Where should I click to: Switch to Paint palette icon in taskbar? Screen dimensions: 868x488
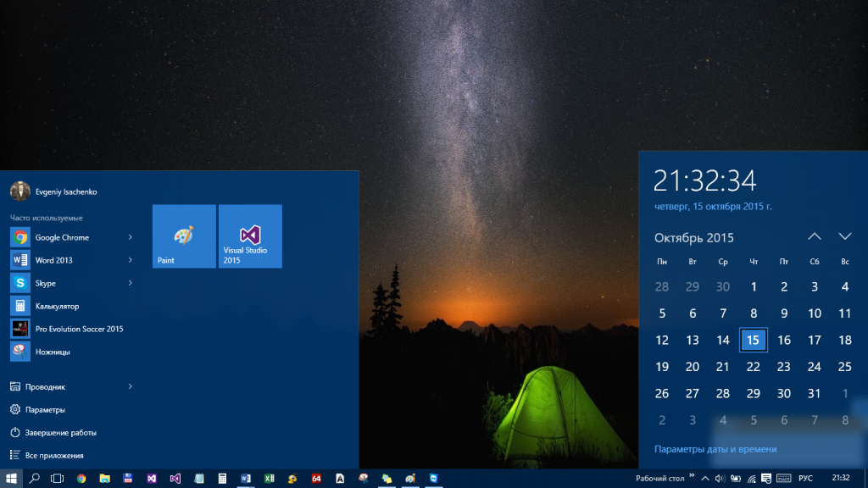point(410,478)
